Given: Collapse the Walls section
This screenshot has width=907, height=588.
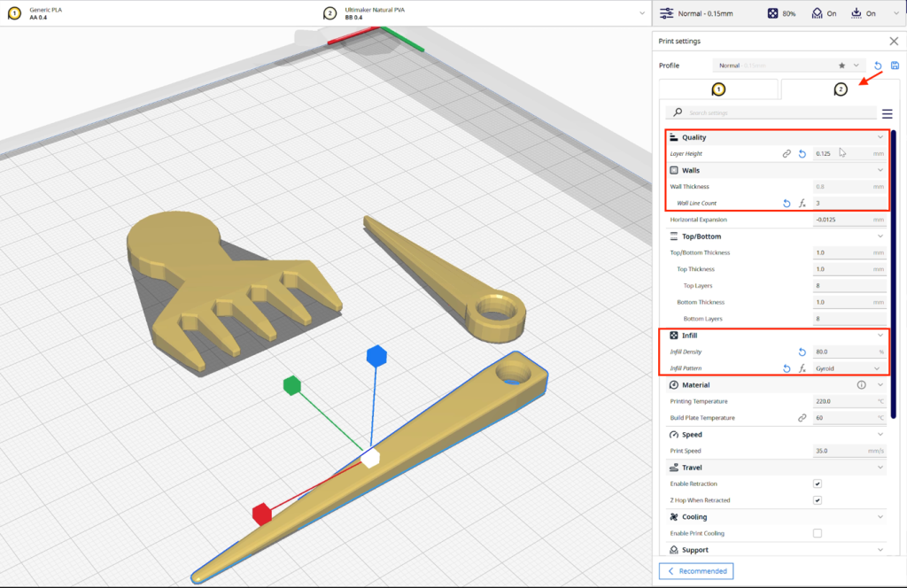Looking at the screenshot, I should coord(880,170).
